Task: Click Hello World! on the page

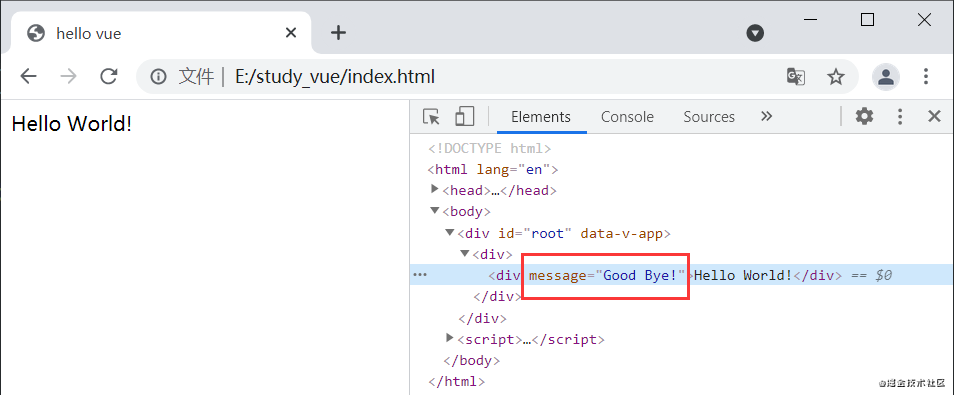Action: (72, 124)
